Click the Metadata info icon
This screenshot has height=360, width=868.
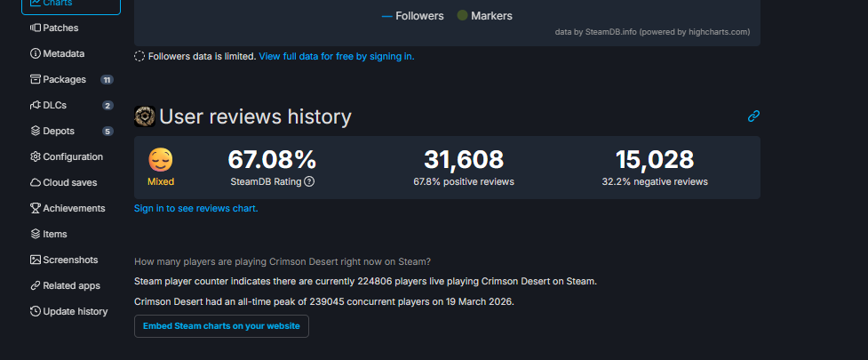36,53
